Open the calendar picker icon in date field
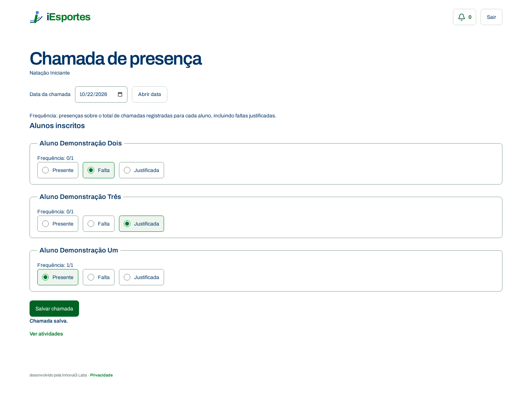The height and width of the screenshot is (406, 532). tap(120, 94)
